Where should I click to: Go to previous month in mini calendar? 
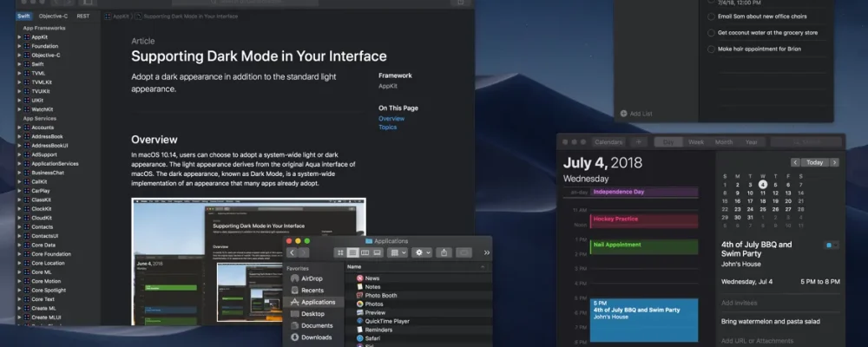(795, 163)
